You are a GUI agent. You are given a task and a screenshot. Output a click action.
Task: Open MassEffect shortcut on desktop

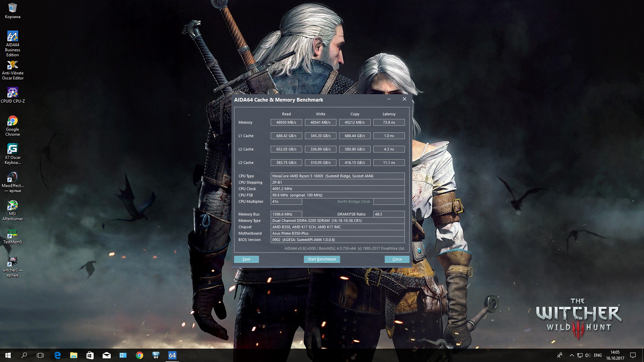tap(12, 177)
